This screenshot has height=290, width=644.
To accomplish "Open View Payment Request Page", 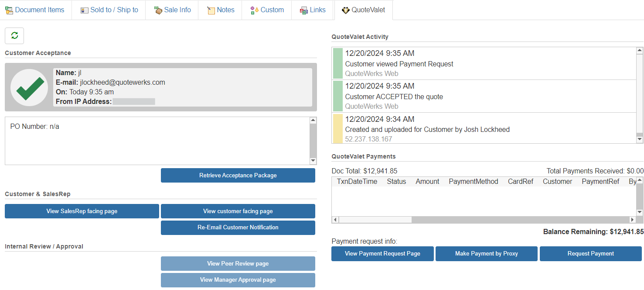I will (x=382, y=254).
